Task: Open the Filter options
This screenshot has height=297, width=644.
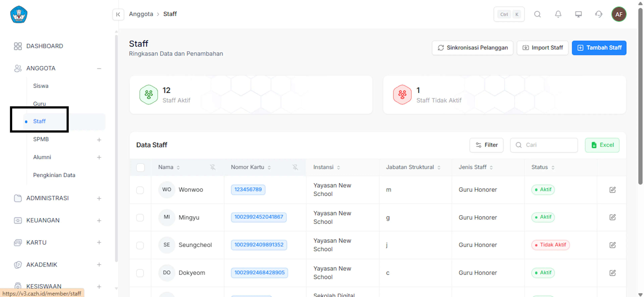Action: pos(486,145)
